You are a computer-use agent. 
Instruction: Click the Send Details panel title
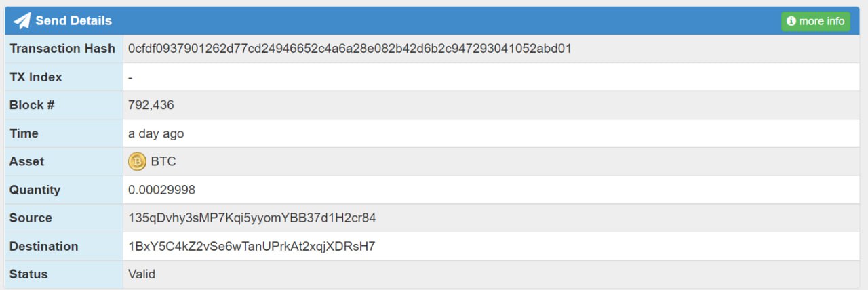[x=73, y=21]
